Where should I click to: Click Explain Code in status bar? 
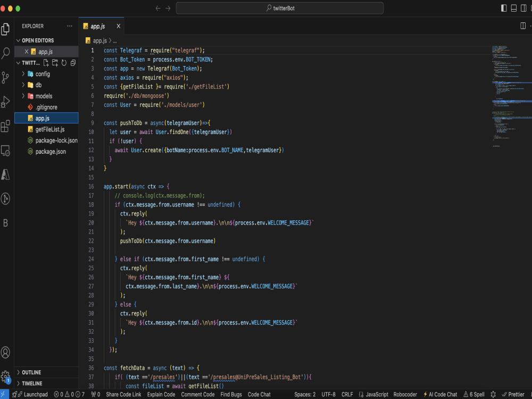click(x=161, y=394)
